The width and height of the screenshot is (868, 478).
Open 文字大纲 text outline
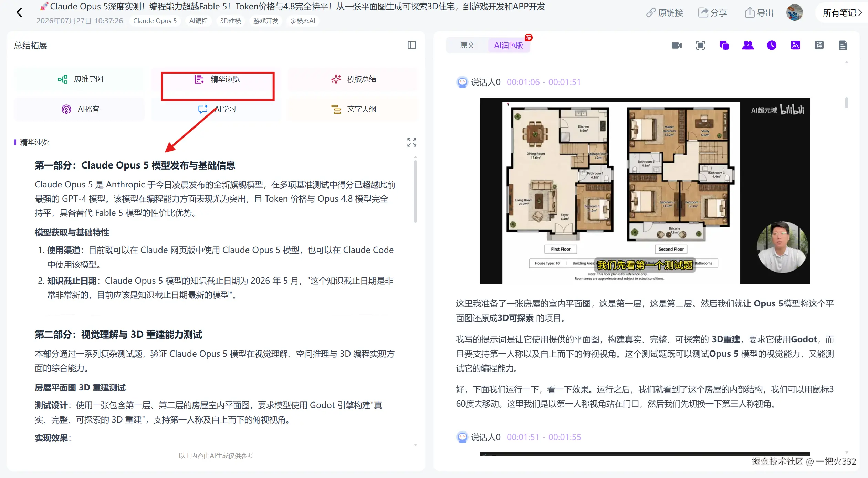point(353,109)
